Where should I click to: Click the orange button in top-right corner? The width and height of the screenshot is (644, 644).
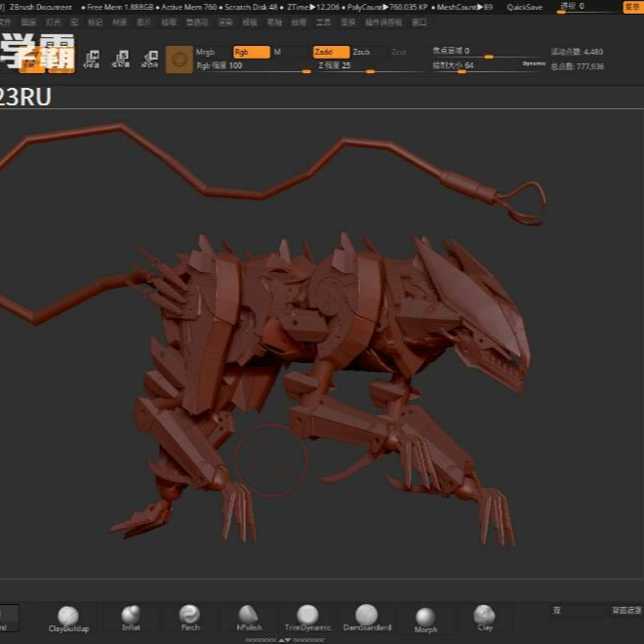coord(632,7)
